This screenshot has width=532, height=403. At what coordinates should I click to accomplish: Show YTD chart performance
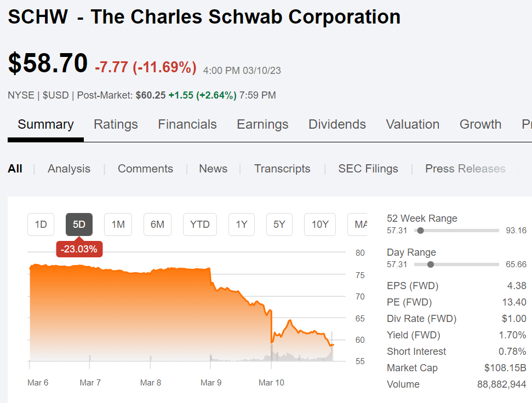click(200, 224)
